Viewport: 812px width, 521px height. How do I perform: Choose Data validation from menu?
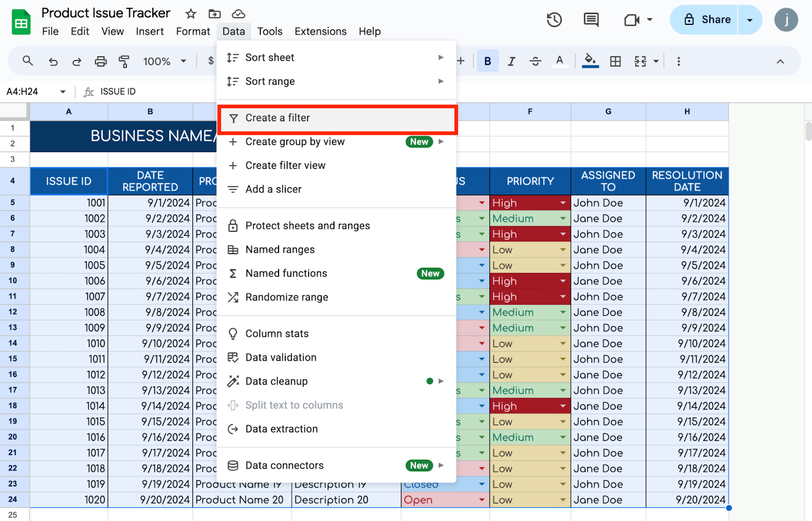click(281, 358)
